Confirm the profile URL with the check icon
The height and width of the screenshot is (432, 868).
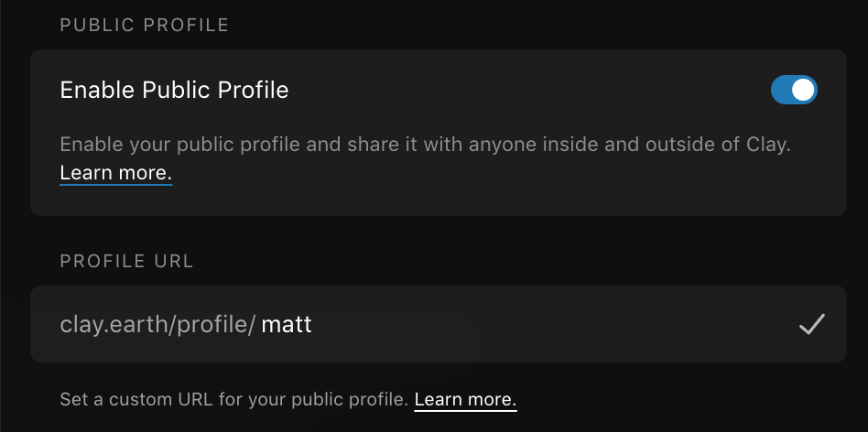coord(811,324)
